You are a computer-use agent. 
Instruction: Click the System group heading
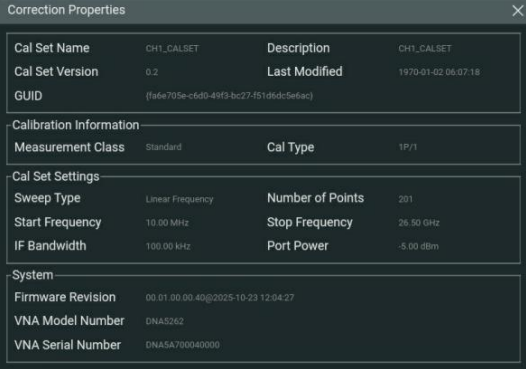pyautogui.click(x=33, y=275)
